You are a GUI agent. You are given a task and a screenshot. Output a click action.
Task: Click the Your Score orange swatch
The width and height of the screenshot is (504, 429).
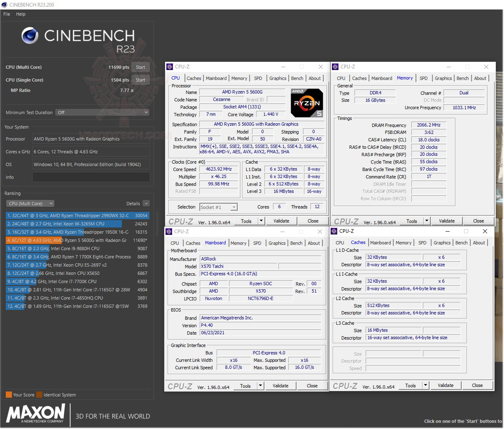click(x=9, y=394)
